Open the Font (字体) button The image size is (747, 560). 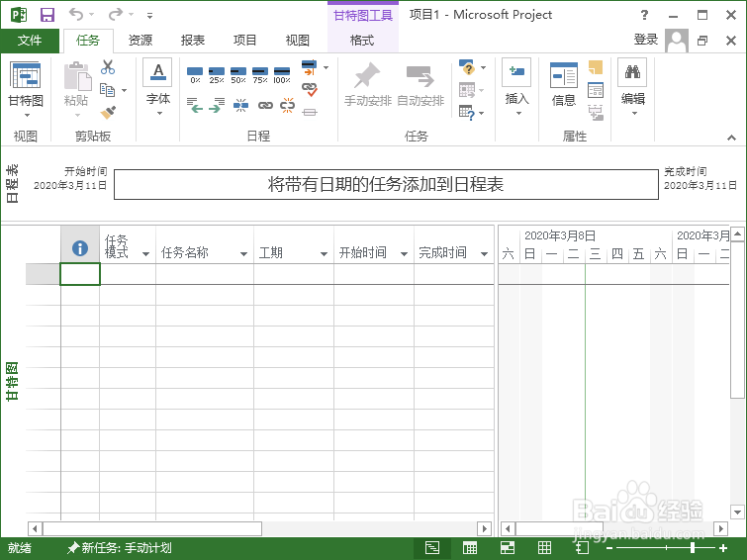pyautogui.click(x=158, y=86)
